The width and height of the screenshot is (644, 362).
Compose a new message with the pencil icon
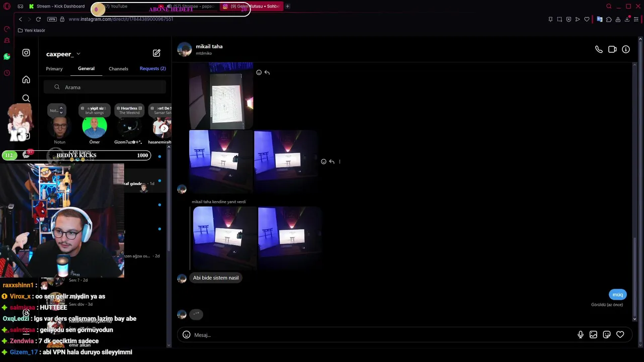tap(156, 53)
